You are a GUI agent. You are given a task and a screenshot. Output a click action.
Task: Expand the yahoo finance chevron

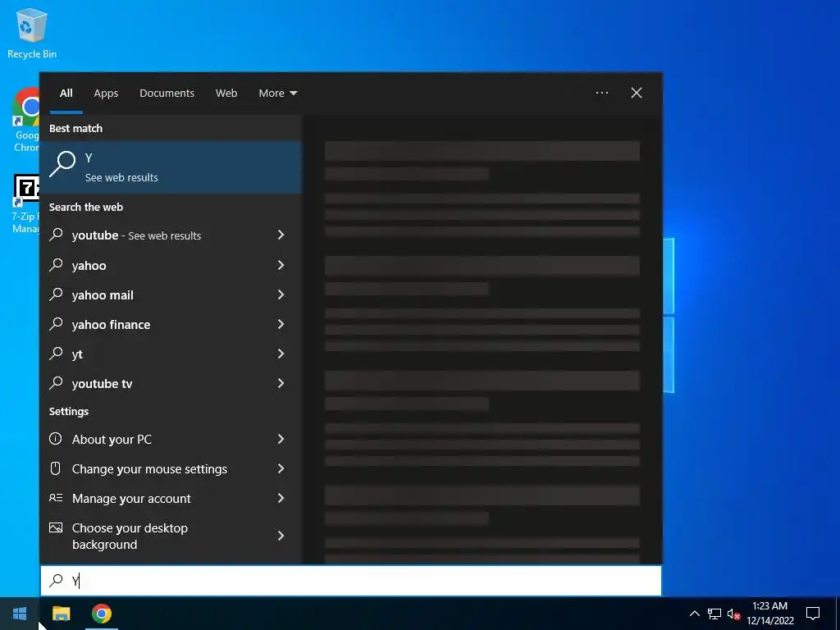pos(281,323)
